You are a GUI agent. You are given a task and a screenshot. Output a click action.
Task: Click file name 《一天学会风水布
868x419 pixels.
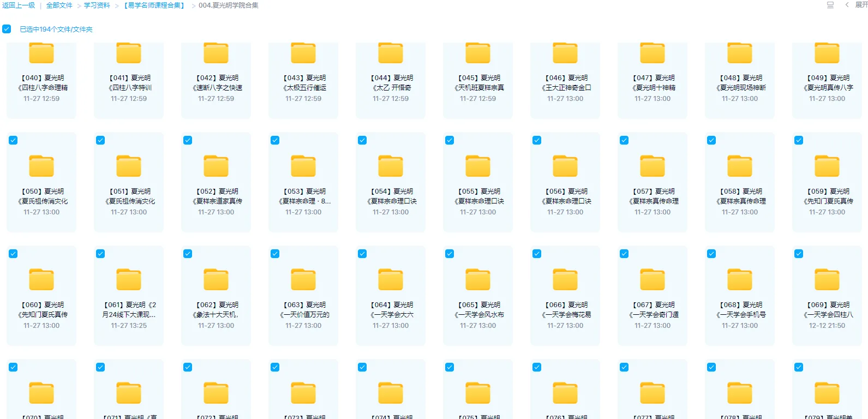point(479,315)
